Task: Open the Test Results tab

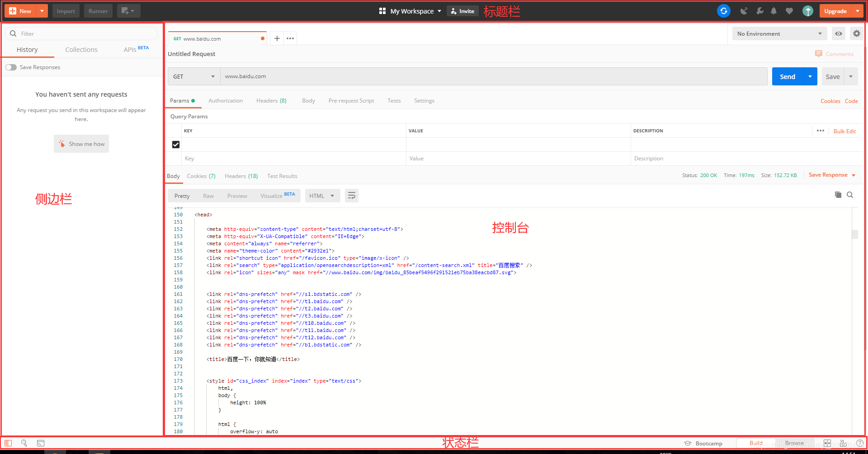Action: [282, 176]
